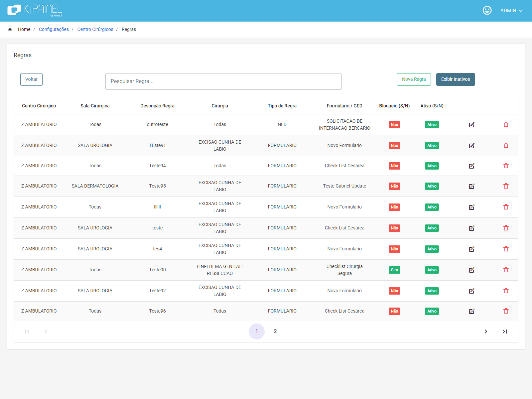
Task: Click the Nova Regra button
Action: pyautogui.click(x=414, y=79)
